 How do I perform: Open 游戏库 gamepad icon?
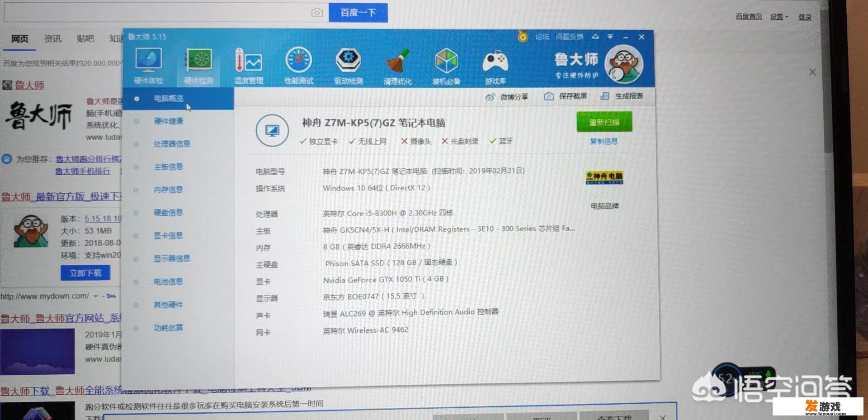pyautogui.click(x=495, y=67)
